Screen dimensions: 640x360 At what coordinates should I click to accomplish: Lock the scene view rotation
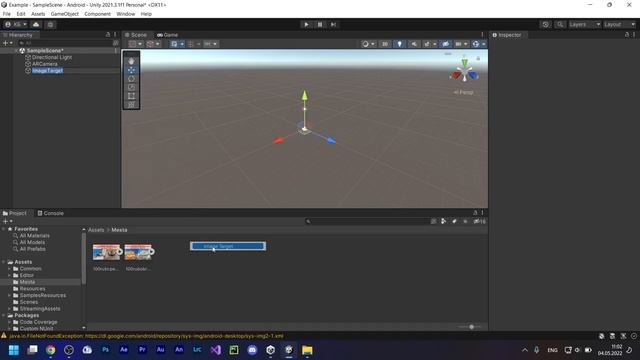478,58
